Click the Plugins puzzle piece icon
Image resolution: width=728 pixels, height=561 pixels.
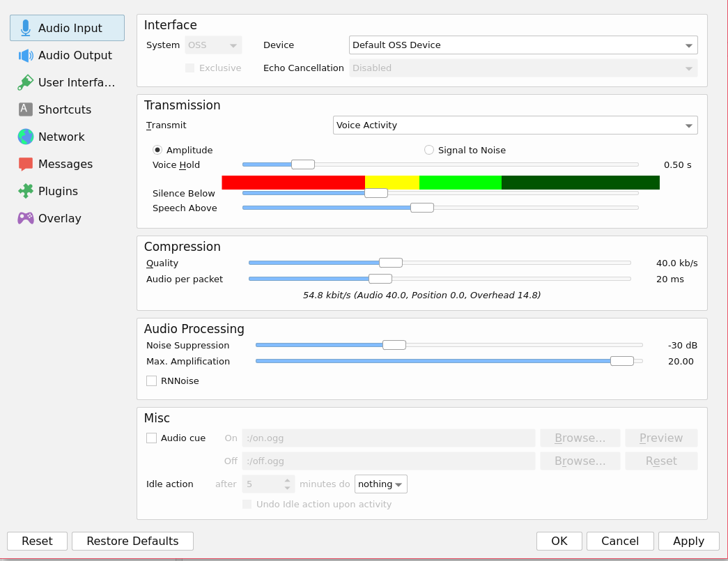[26, 191]
